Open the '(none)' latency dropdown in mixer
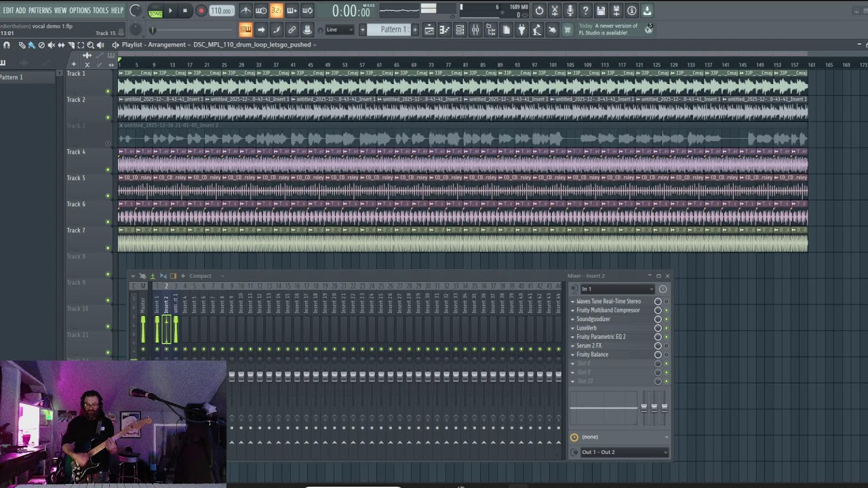This screenshot has height=488, width=868. (x=624, y=437)
